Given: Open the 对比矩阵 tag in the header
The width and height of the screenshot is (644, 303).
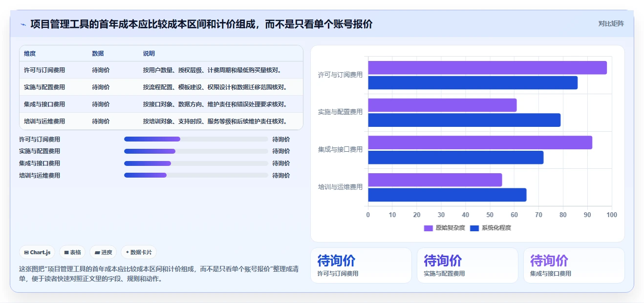Looking at the screenshot, I should pyautogui.click(x=611, y=23).
